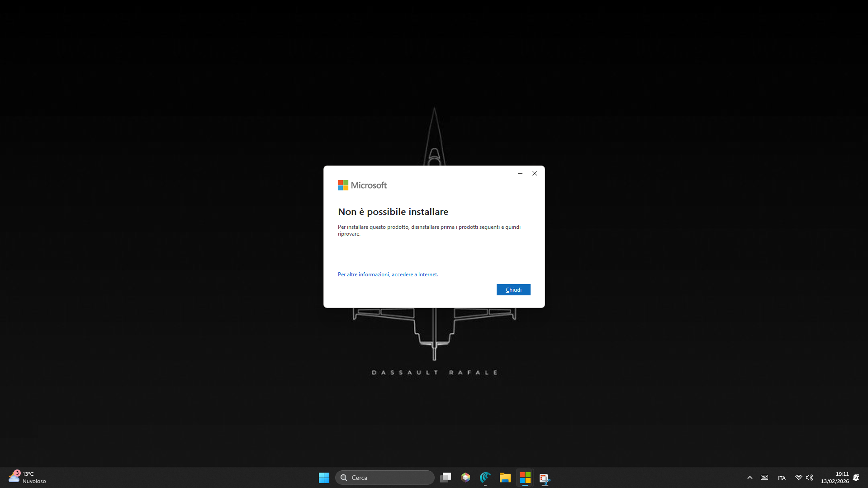Open File Explorer from the taskbar

point(505,478)
